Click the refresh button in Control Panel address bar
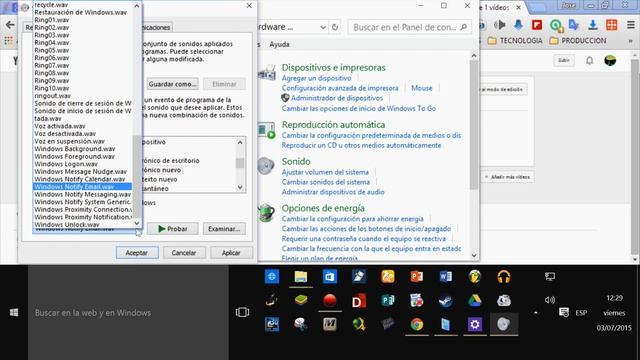This screenshot has height=360, width=640. coord(335,27)
